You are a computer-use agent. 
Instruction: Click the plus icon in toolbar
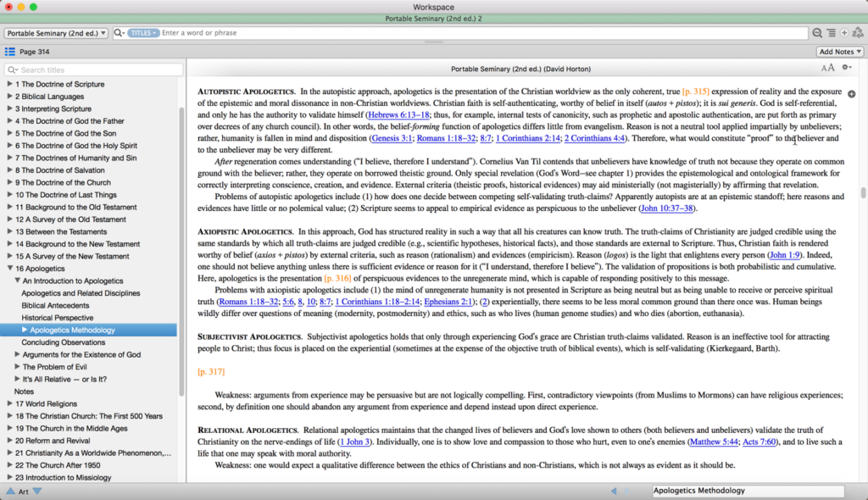[845, 32]
